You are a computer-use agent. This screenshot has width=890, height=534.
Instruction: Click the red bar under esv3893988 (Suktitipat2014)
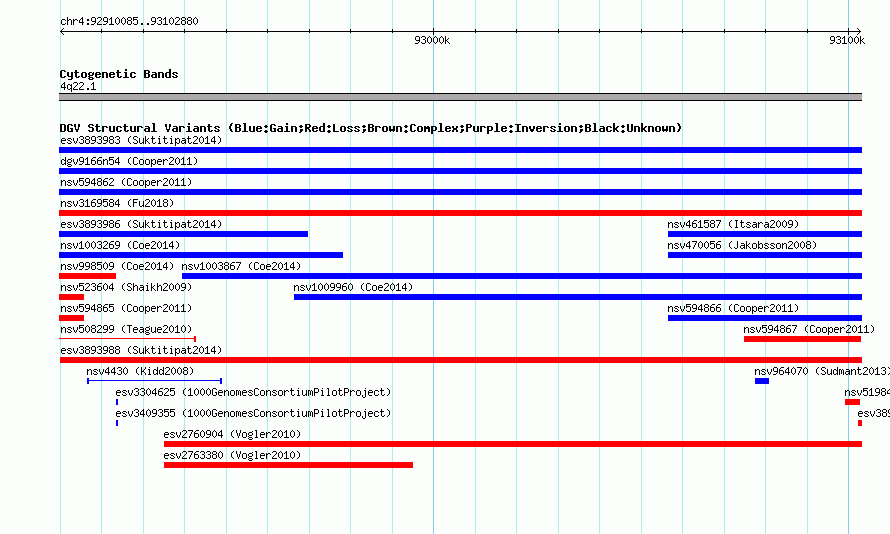460,360
